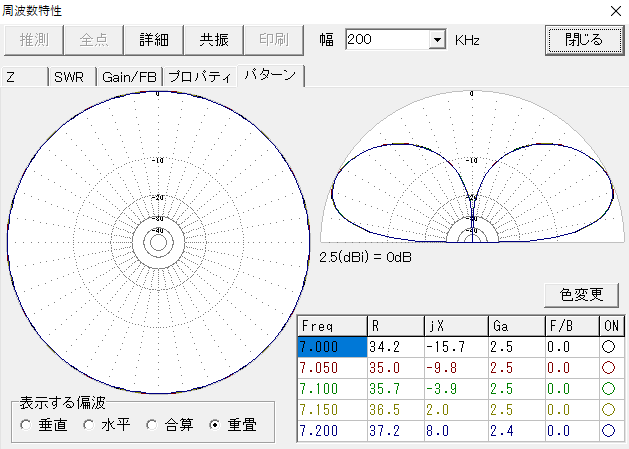Switch to the SWR tab

click(72, 77)
